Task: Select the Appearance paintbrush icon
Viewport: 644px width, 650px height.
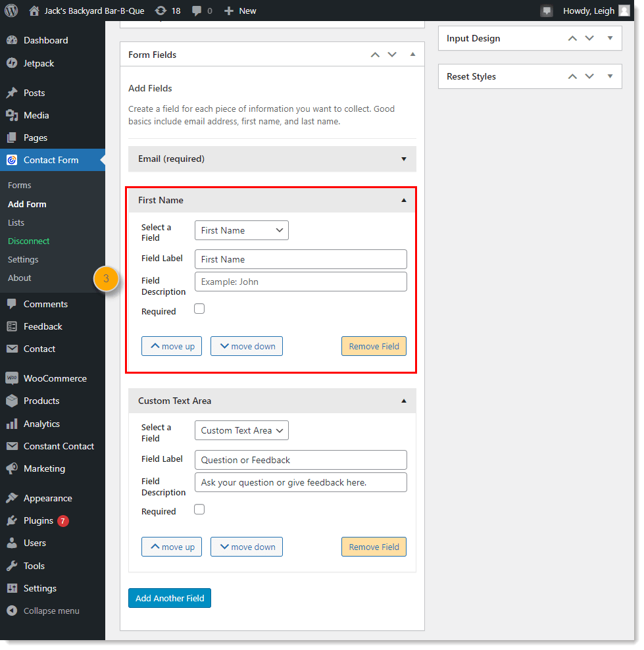Action: pos(14,497)
